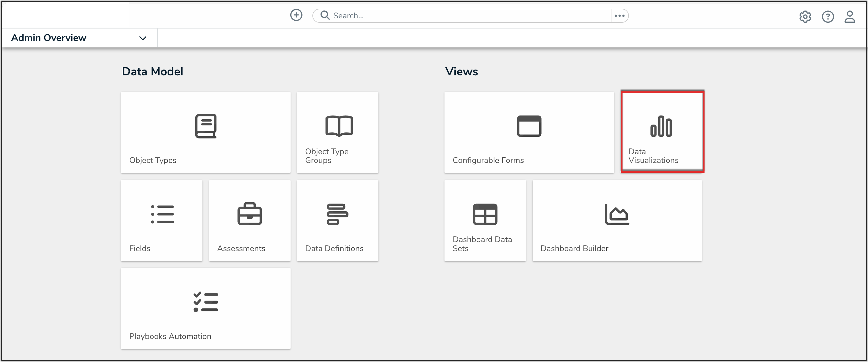Open the Dashboard Builder
This screenshot has width=868, height=362.
click(617, 220)
